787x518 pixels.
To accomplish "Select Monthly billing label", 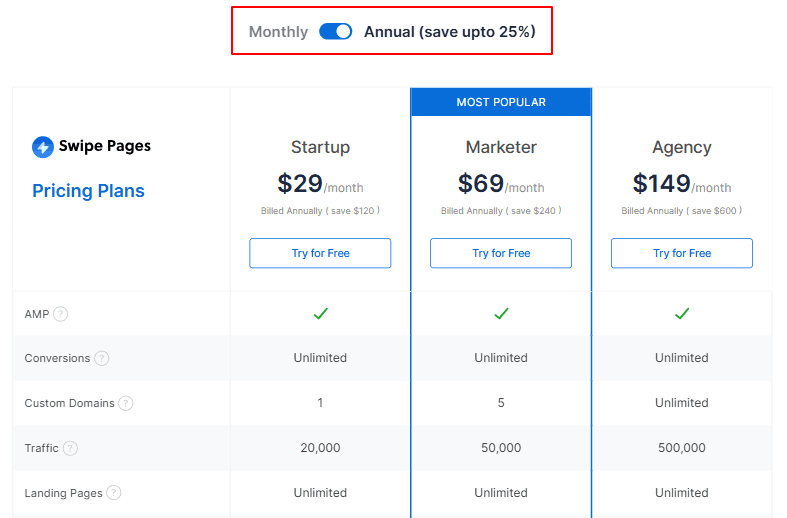I will coord(279,32).
